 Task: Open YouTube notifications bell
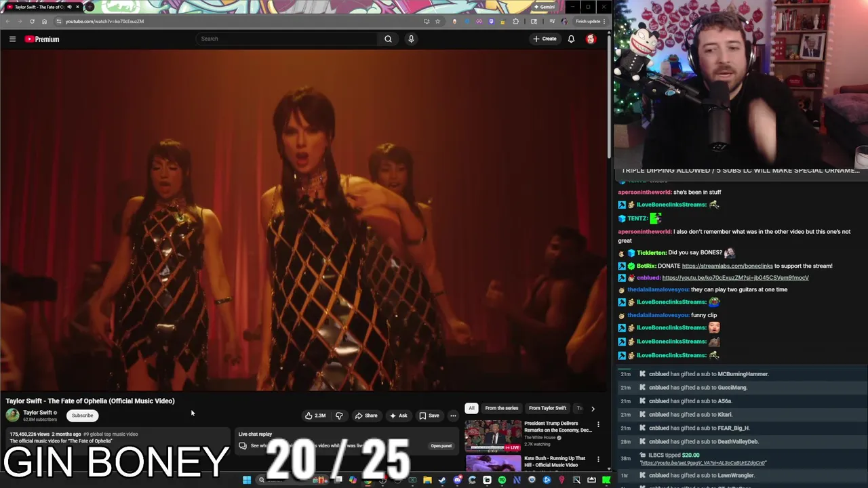click(571, 39)
